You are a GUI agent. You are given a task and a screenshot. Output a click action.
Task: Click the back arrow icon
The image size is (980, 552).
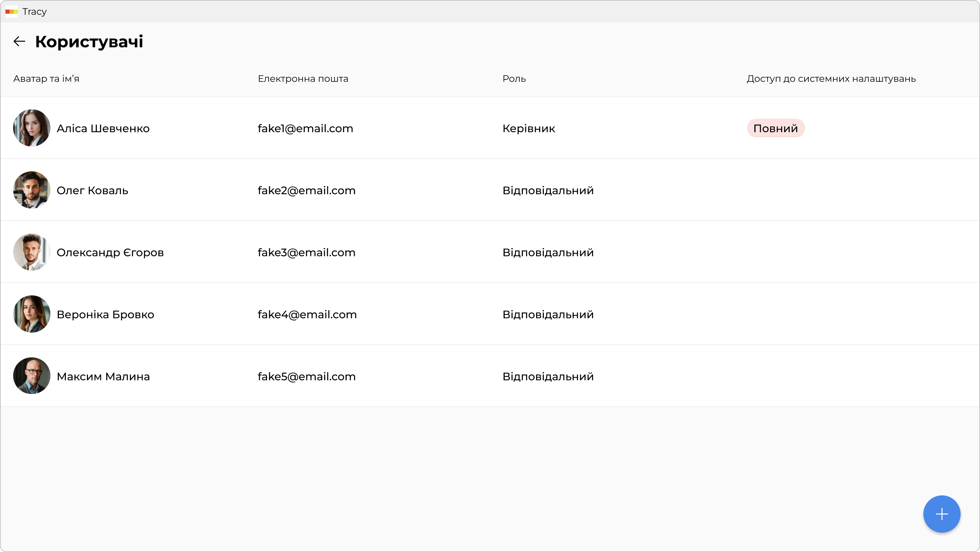pyautogui.click(x=19, y=41)
